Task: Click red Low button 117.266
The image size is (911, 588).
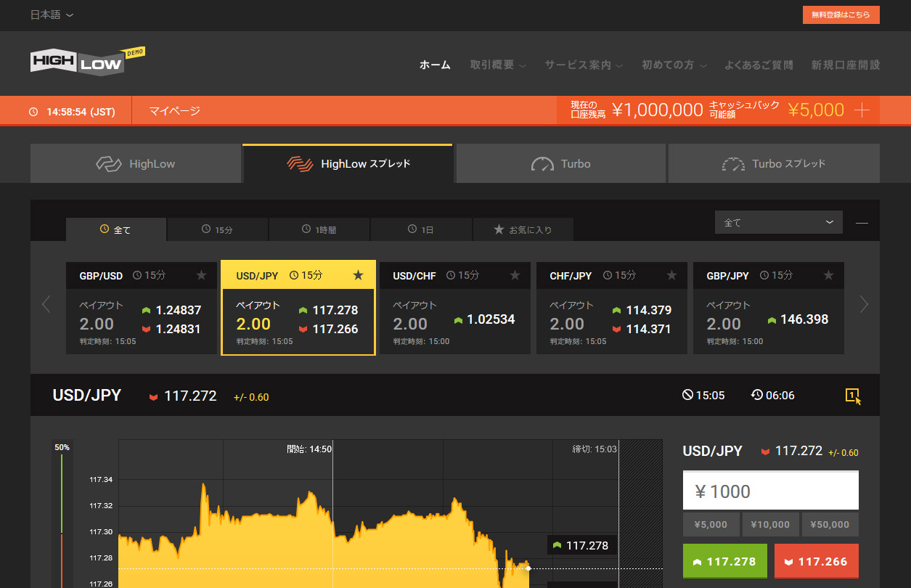Action: [817, 561]
